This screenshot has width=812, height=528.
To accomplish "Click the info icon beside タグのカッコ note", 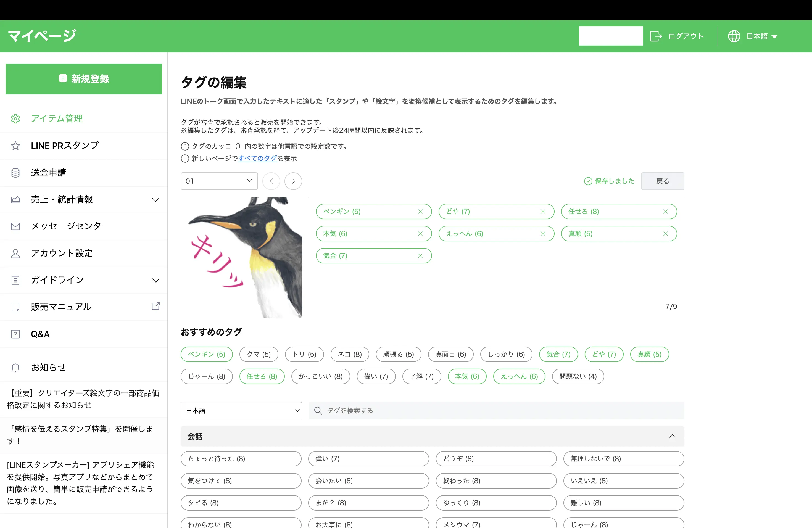I will click(184, 146).
